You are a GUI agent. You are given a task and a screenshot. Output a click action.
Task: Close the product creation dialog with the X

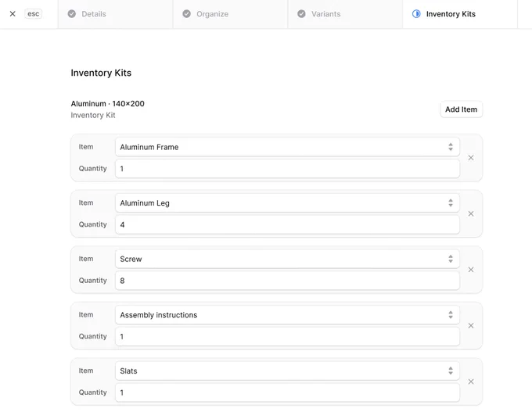click(13, 14)
